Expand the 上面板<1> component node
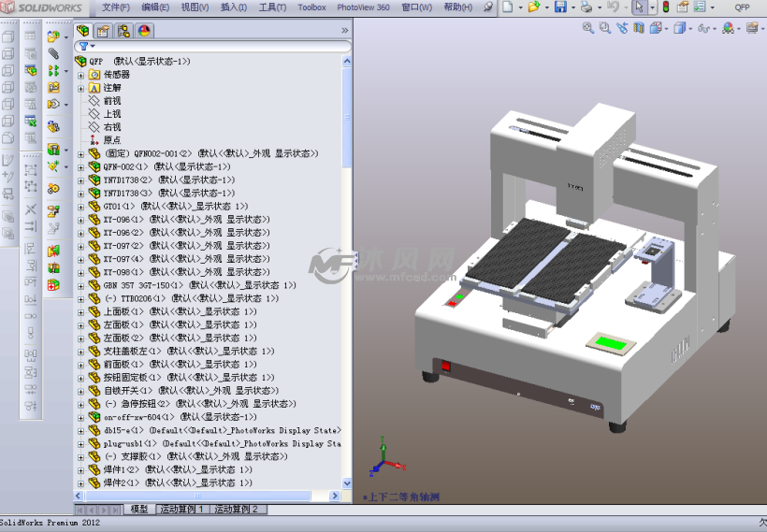767x532 pixels. (x=81, y=312)
